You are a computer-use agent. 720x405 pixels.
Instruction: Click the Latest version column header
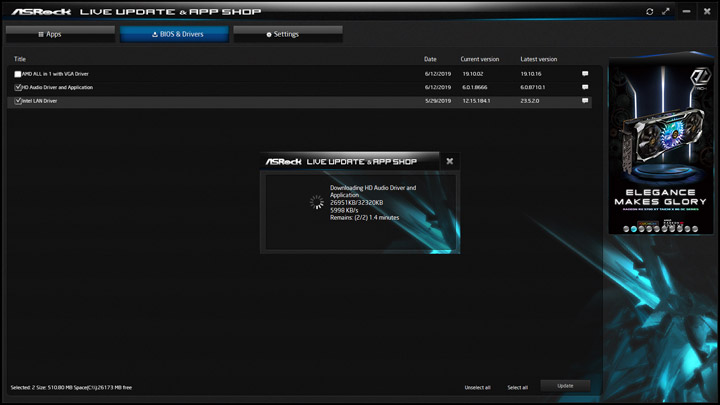pos(539,59)
